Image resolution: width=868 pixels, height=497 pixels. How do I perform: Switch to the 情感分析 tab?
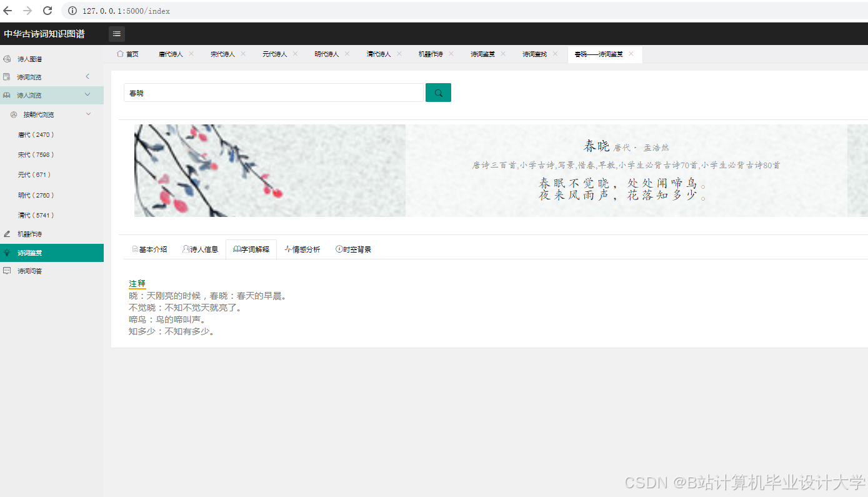coord(302,249)
